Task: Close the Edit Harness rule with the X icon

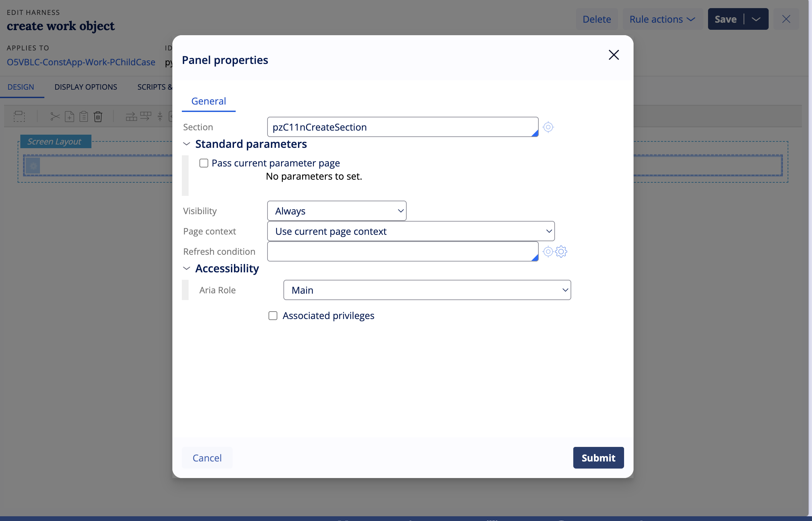Action: pos(786,19)
